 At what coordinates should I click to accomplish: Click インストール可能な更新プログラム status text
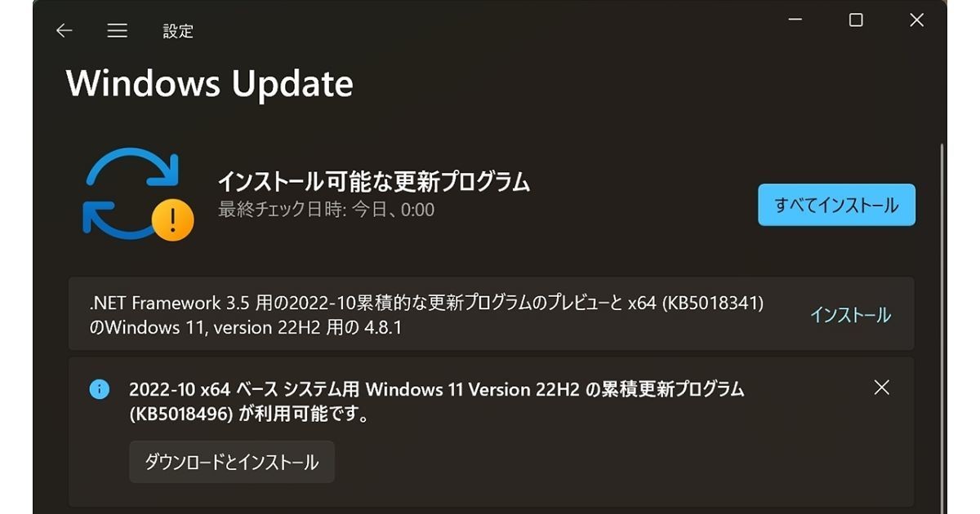(374, 181)
